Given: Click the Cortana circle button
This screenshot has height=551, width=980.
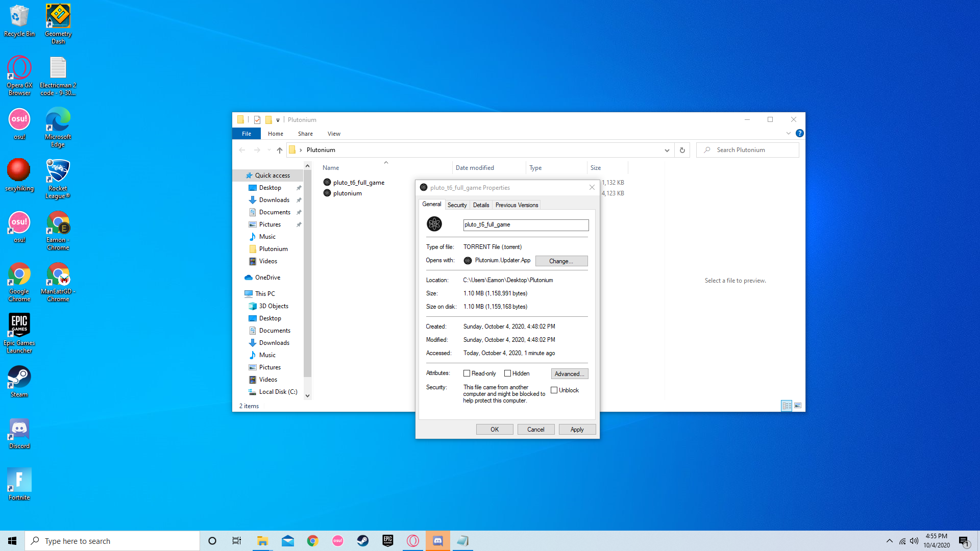Looking at the screenshot, I should point(212,541).
